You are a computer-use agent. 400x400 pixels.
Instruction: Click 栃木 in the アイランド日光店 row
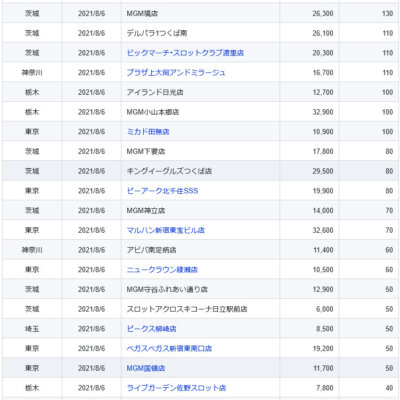click(32, 92)
